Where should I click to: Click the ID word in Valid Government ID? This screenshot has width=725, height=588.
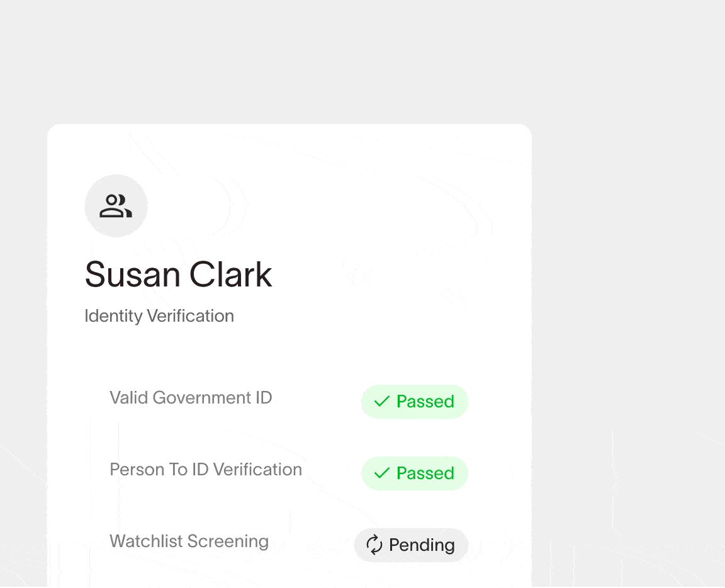[x=262, y=398]
